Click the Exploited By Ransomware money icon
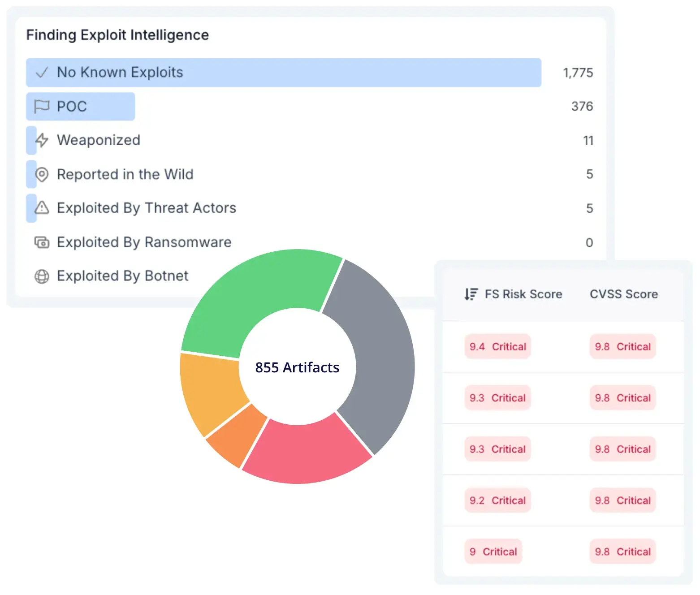 [x=42, y=242]
